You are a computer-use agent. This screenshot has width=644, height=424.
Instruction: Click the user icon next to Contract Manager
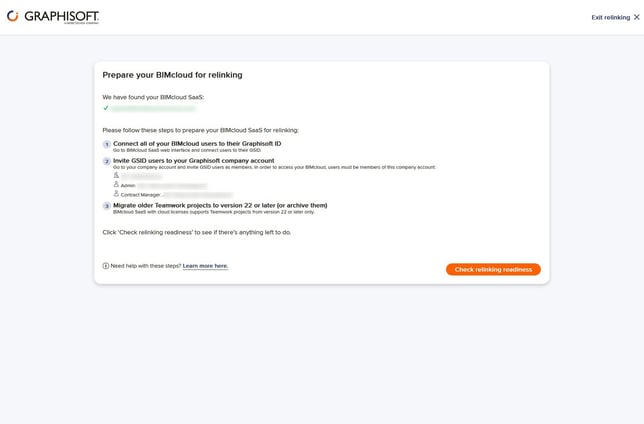[116, 193]
